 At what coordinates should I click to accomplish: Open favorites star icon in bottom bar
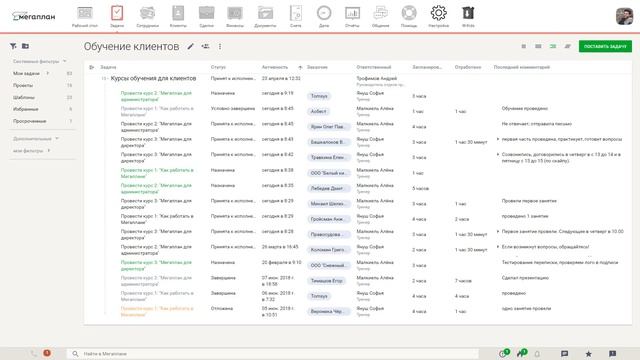[588, 354]
